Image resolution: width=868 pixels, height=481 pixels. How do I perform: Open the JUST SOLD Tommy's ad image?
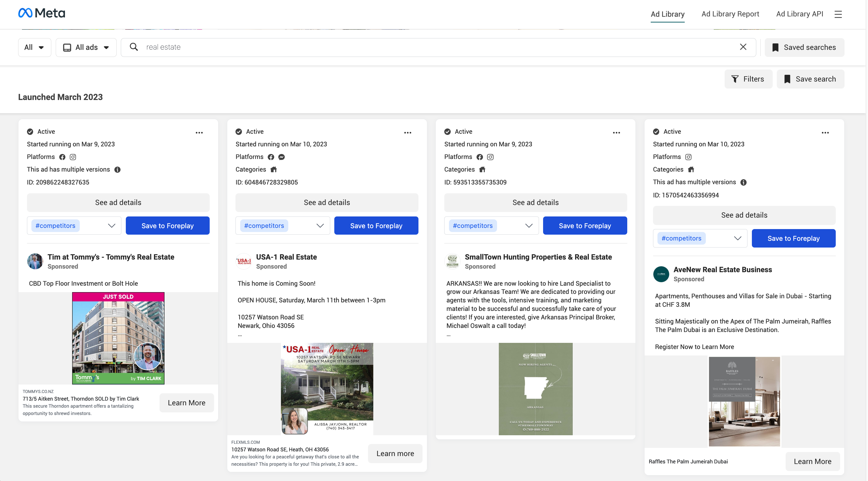tap(118, 338)
